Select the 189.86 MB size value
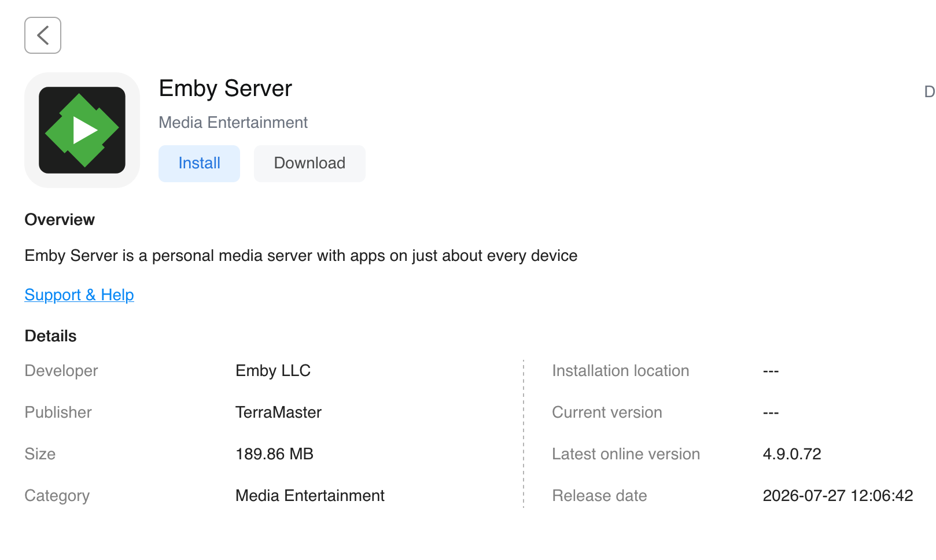The width and height of the screenshot is (936, 560). 274,454
